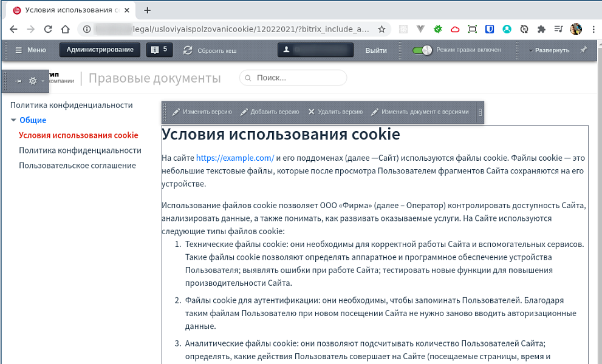
Task: Open the https://example.com/ link
Action: coord(235,158)
